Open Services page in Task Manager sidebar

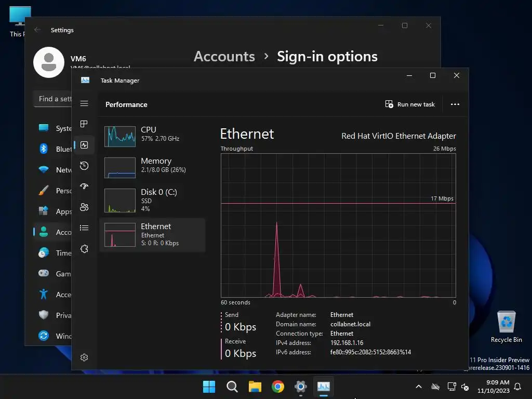pyautogui.click(x=84, y=249)
